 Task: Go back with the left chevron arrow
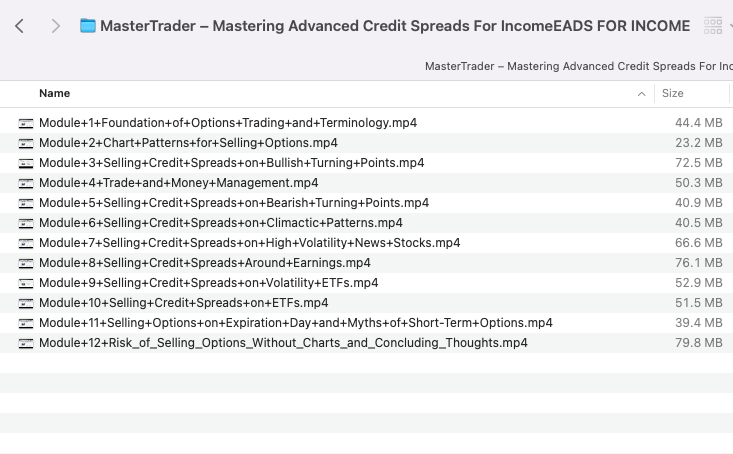(19, 26)
